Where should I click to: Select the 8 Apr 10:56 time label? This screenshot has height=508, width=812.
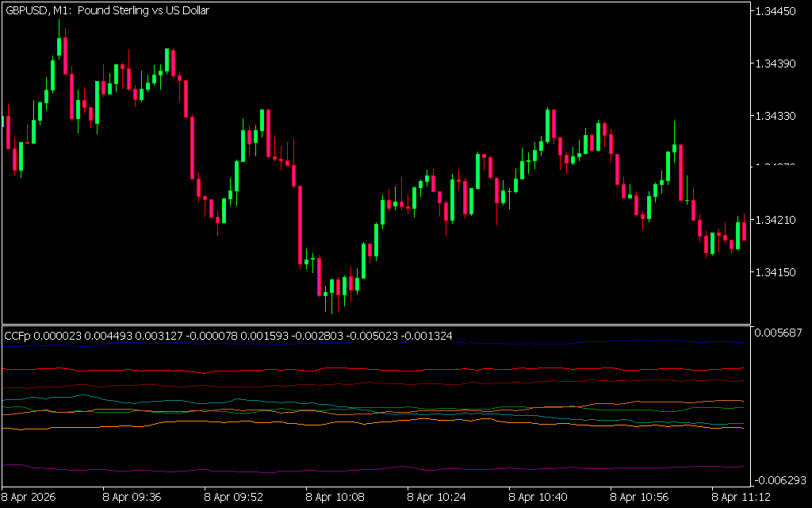640,498
